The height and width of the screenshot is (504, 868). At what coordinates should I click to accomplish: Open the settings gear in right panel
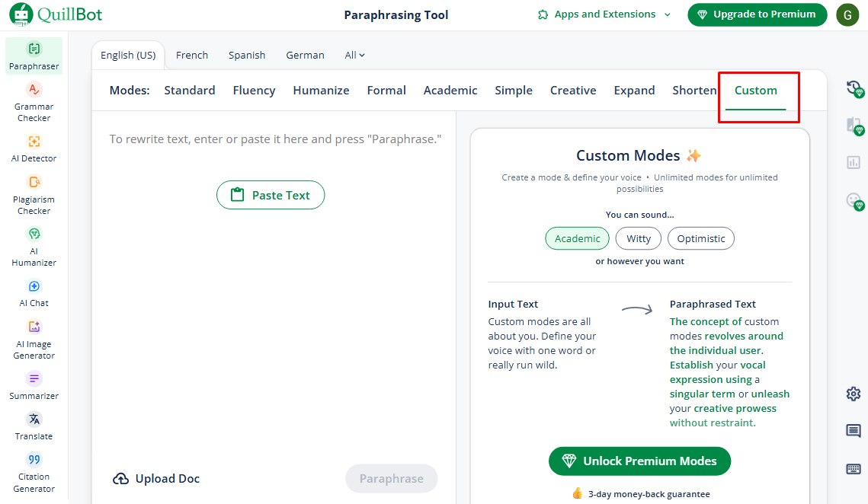[854, 394]
